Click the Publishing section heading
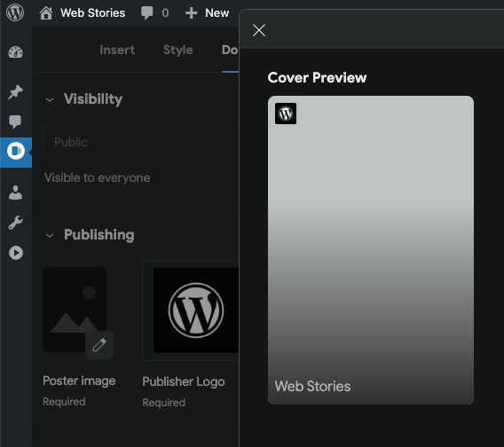The height and width of the screenshot is (447, 504). point(99,235)
